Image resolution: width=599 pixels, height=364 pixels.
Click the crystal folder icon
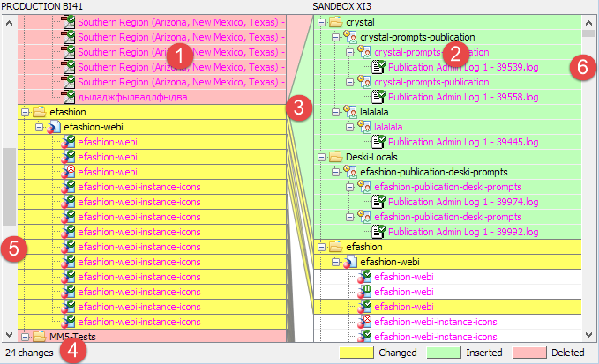click(x=336, y=22)
